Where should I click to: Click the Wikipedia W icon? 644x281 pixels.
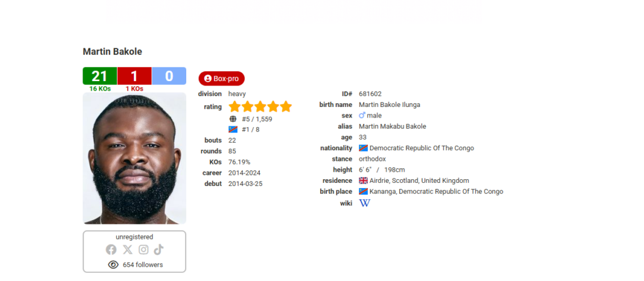(x=364, y=203)
